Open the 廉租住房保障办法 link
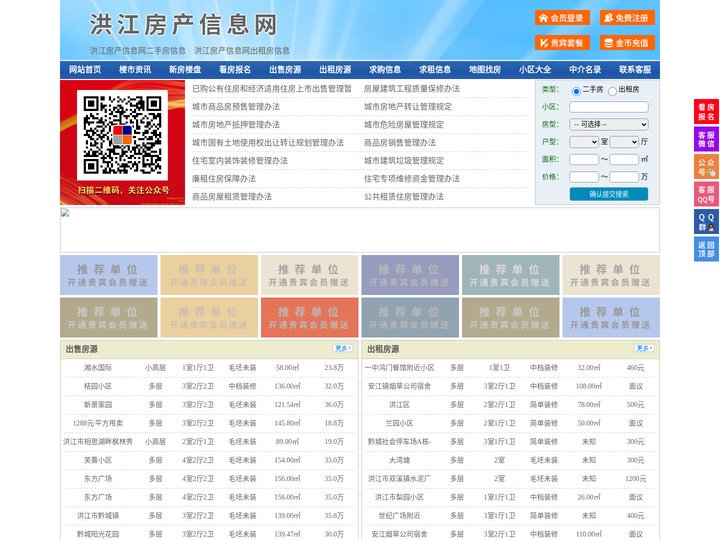The height and width of the screenshot is (540, 720). (x=224, y=179)
